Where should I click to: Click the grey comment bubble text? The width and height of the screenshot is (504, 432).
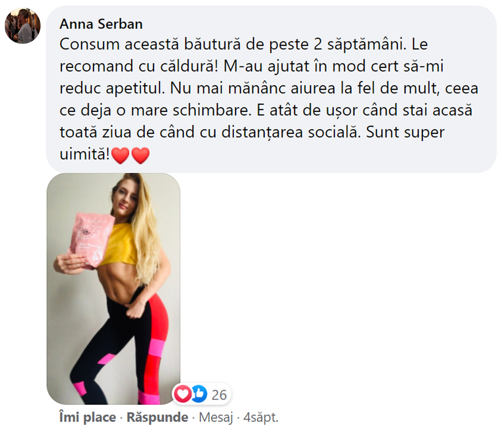tap(271, 89)
